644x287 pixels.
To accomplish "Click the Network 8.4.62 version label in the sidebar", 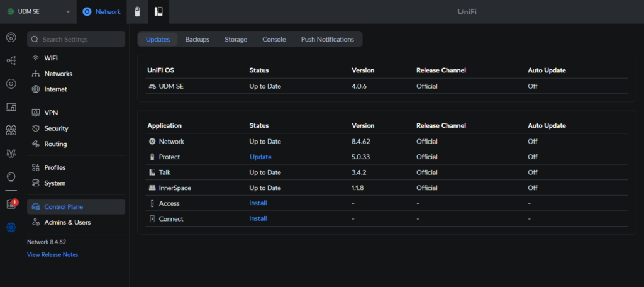I will coord(47,242).
